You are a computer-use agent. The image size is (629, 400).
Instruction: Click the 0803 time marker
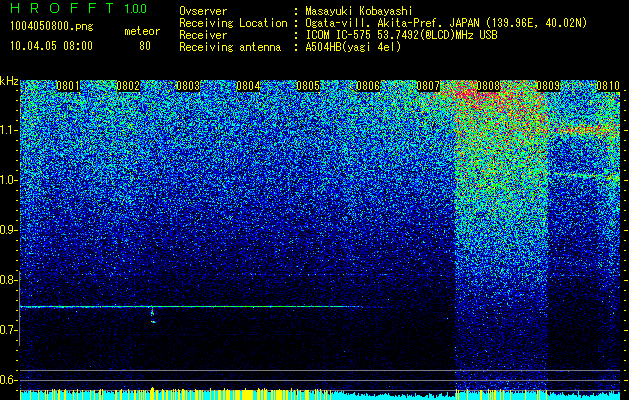pos(188,86)
